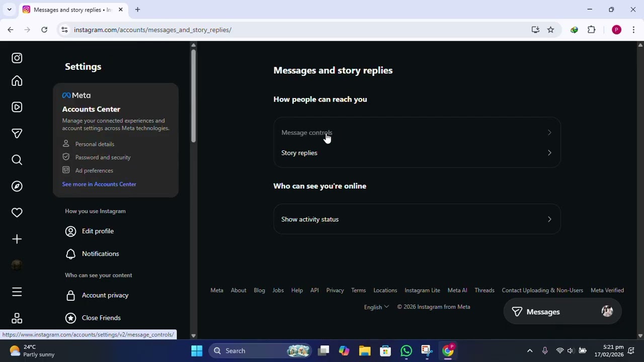The height and width of the screenshot is (362, 644).
Task: Open Reels icon in left sidebar
Action: 17,107
